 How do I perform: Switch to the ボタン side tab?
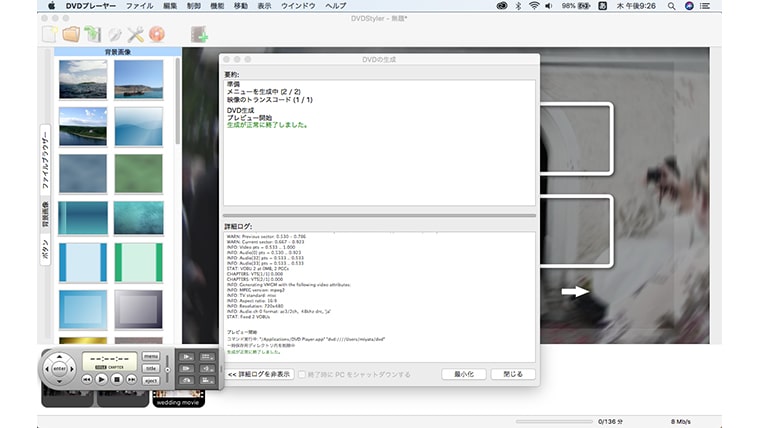tap(45, 249)
